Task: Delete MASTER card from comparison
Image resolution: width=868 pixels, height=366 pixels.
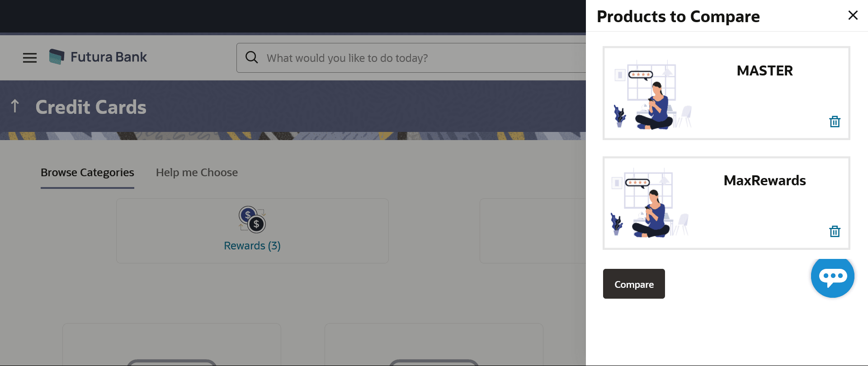Action: pyautogui.click(x=835, y=122)
